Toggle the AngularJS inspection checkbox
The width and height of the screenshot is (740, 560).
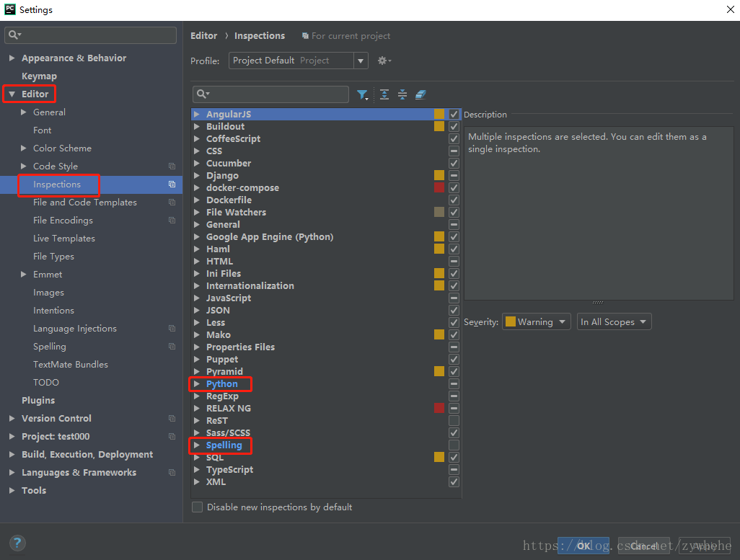[x=454, y=114]
